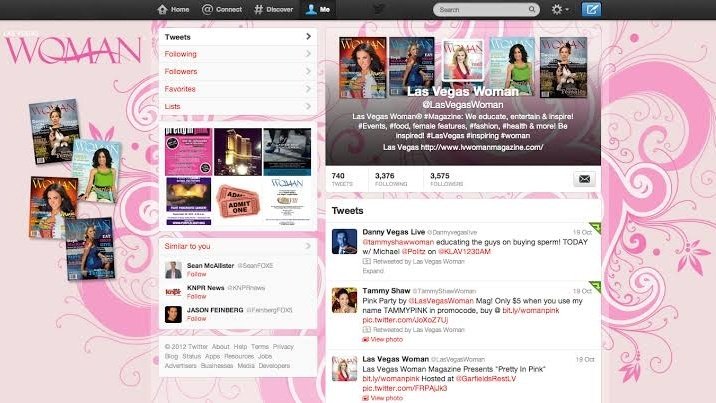Viewport: 716px width, 403px height.
Task: Click the chevron next to Followers
Action: [x=308, y=71]
